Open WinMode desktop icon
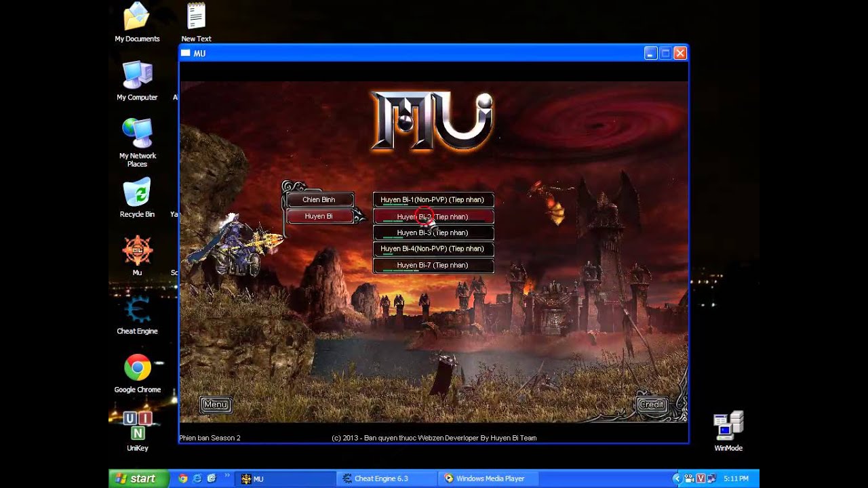Screen dimensions: 868x488 [x=728, y=432]
